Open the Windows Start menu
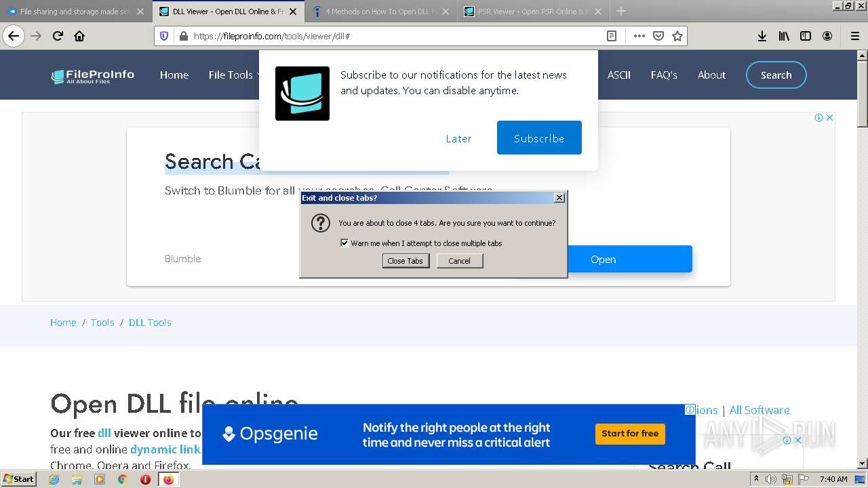The height and width of the screenshot is (488, 868). [x=18, y=479]
